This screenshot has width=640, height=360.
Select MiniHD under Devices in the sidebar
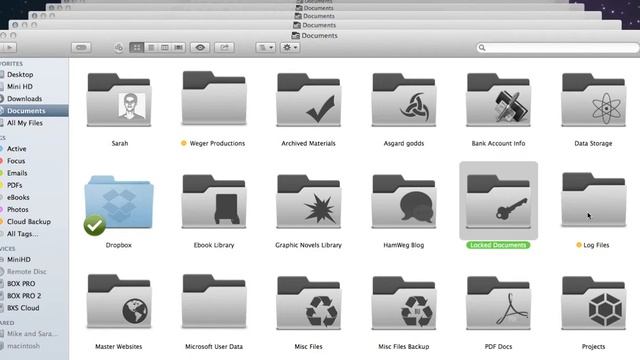click(19, 260)
